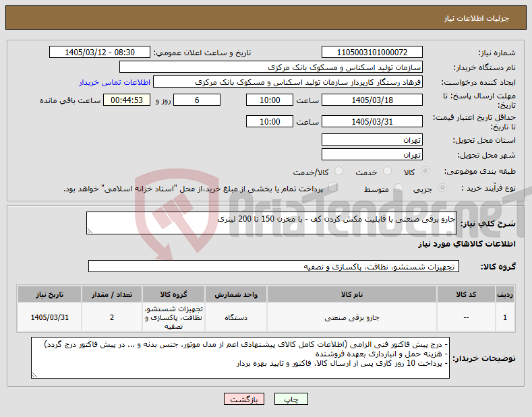This screenshot has height=417, width=532.
Task: Click the چاپ print button
Action: point(291,399)
